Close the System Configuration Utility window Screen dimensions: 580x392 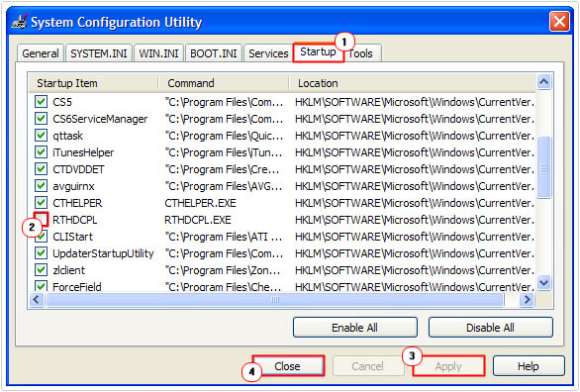(x=559, y=22)
